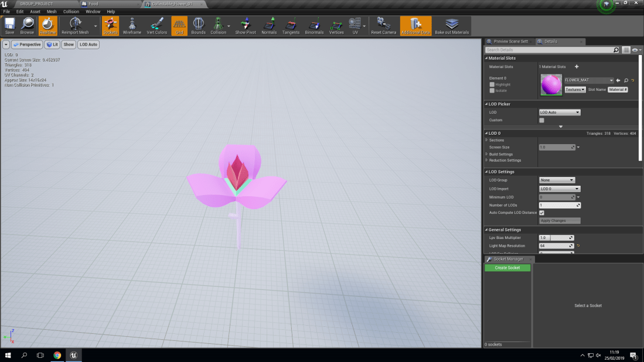Open the LOD Group dropdown set to None

point(557,180)
